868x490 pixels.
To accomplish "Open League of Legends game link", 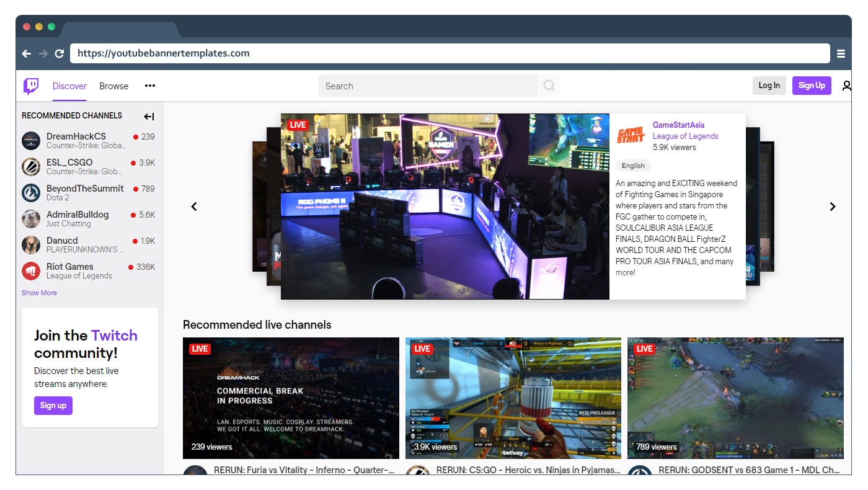I will (x=686, y=136).
